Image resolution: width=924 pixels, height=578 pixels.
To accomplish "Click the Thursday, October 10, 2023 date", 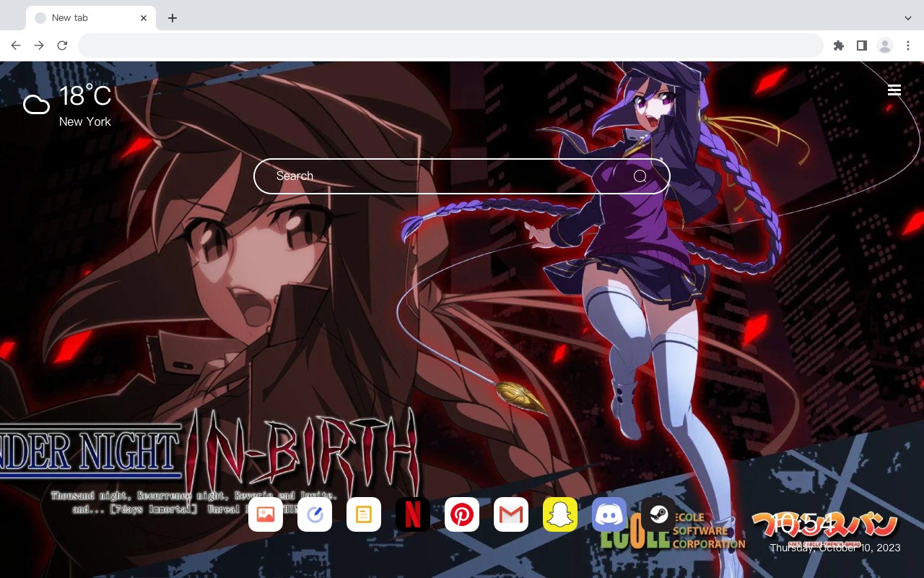I will (835, 548).
